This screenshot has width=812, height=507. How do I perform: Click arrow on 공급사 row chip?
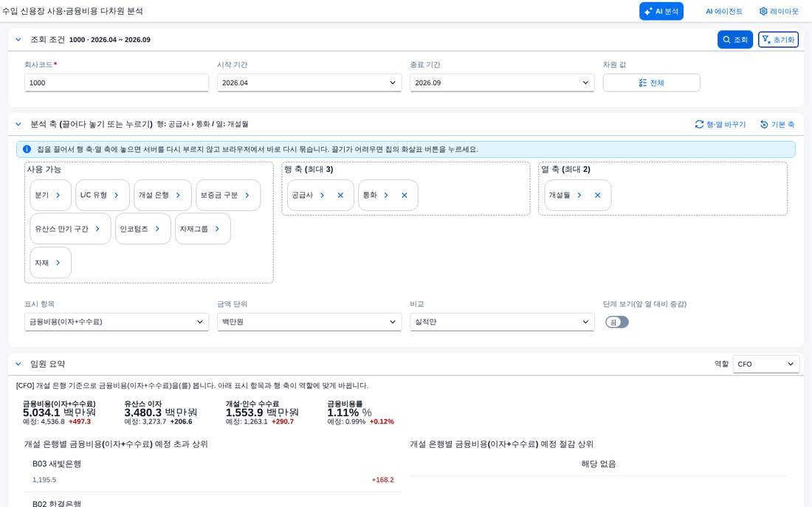point(322,196)
